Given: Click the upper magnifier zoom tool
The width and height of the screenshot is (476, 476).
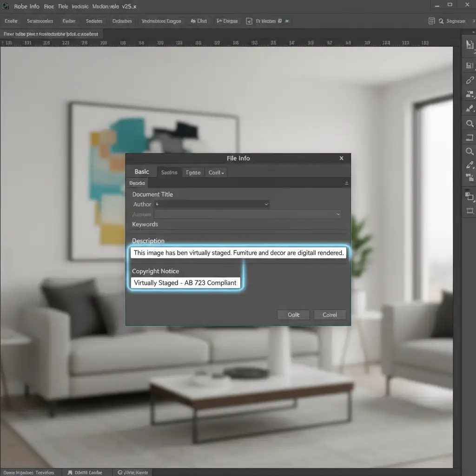Looking at the screenshot, I should (x=469, y=124).
